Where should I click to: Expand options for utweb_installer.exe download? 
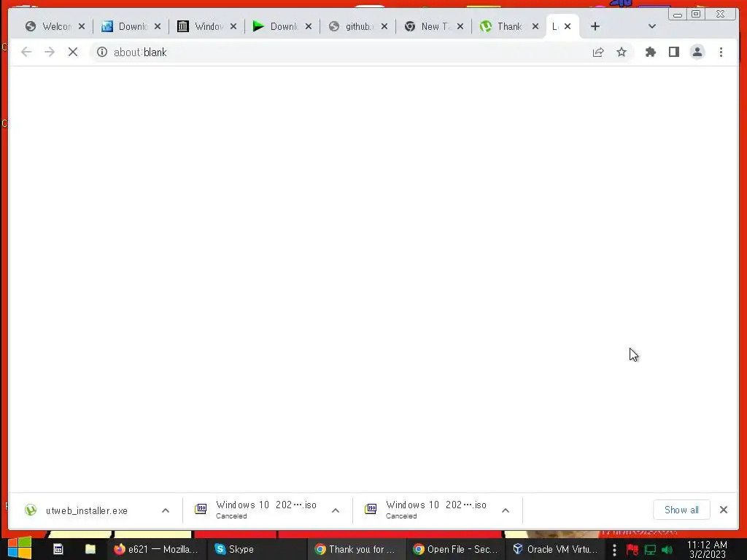[x=166, y=510]
